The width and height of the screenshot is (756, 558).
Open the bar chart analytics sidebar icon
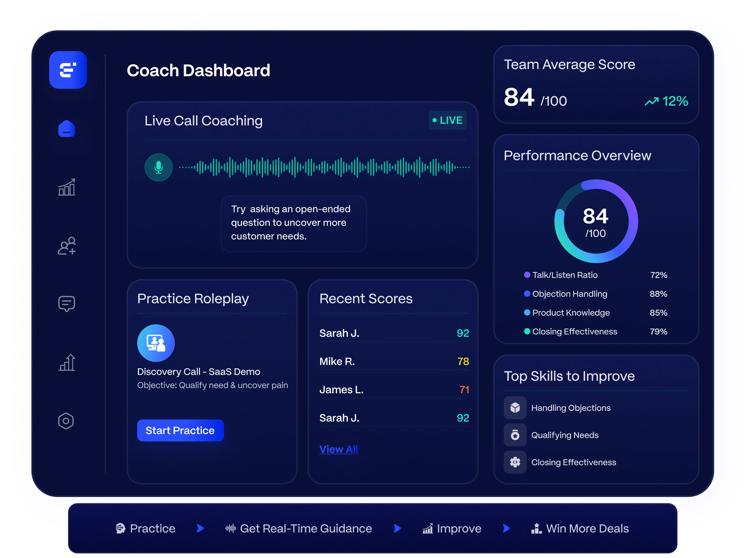(67, 187)
